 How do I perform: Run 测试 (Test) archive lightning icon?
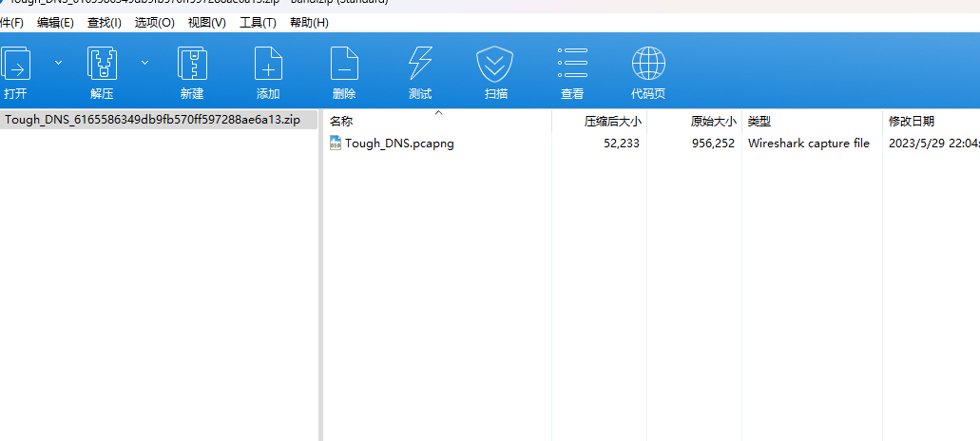click(x=420, y=65)
